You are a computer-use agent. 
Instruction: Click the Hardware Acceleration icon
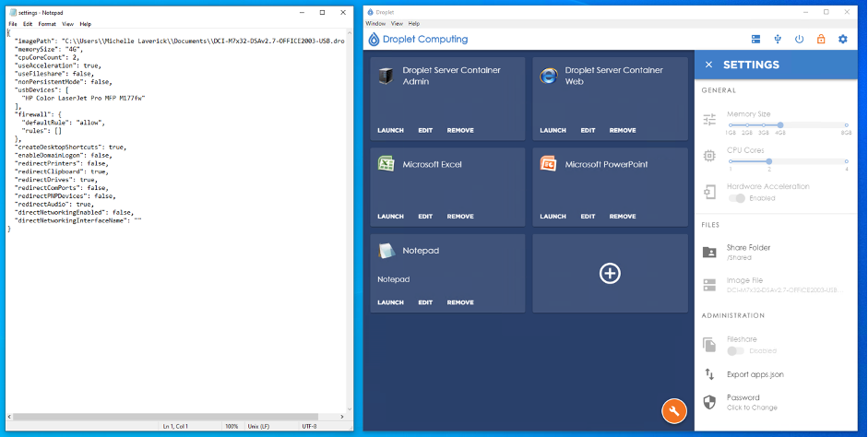click(x=709, y=192)
